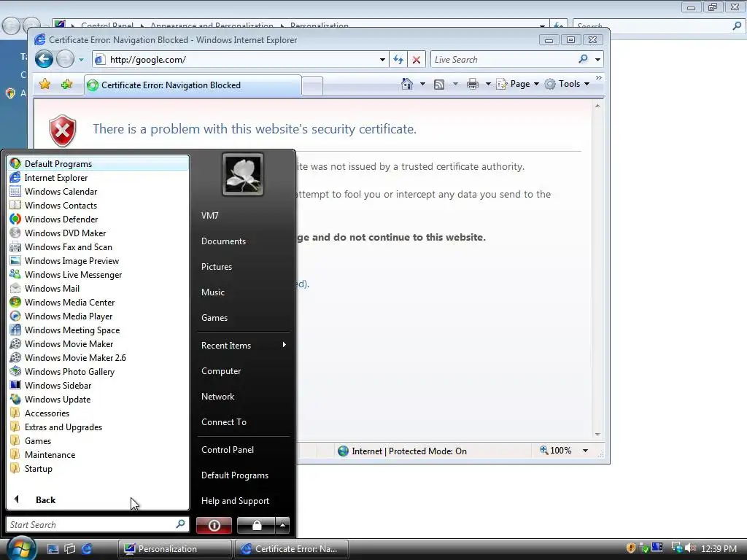Click the Refresh icon next to address bar
The width and height of the screenshot is (747, 560).
click(x=398, y=60)
